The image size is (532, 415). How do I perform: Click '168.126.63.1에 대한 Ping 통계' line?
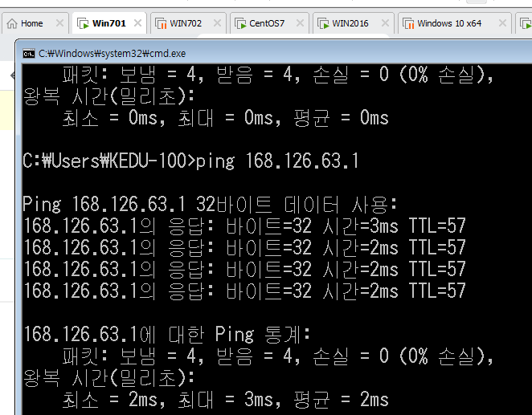click(x=166, y=335)
